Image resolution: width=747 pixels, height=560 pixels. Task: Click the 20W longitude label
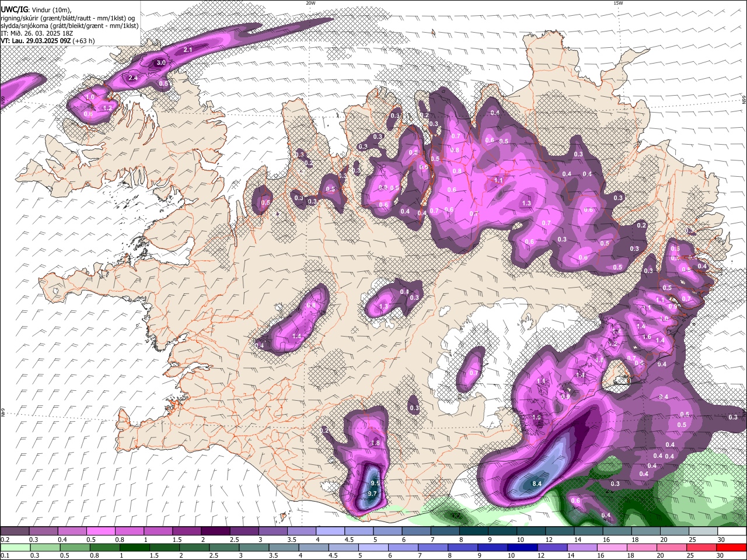[x=310, y=3]
